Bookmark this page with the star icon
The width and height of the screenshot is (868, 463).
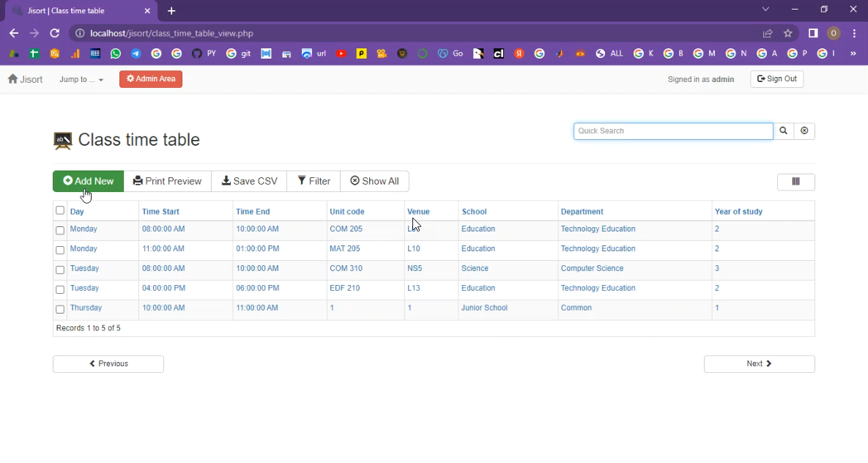pos(788,34)
